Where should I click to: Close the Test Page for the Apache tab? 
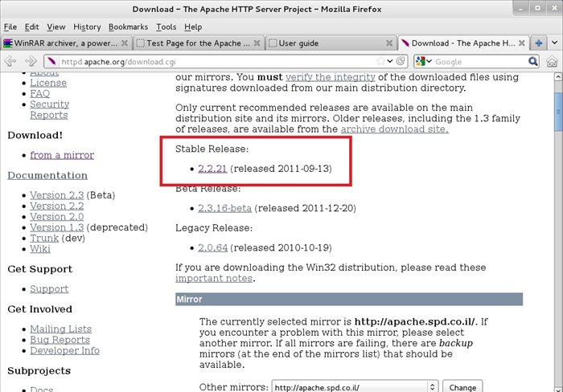257,43
